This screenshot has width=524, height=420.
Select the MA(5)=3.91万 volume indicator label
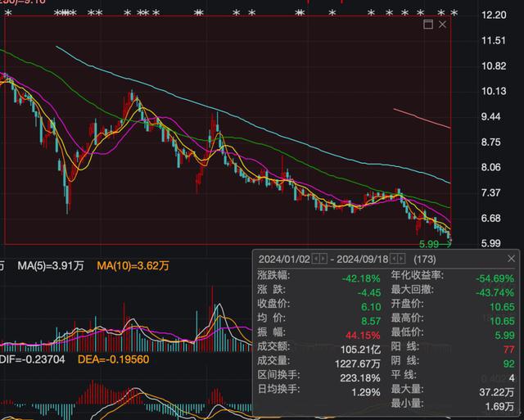pos(51,265)
